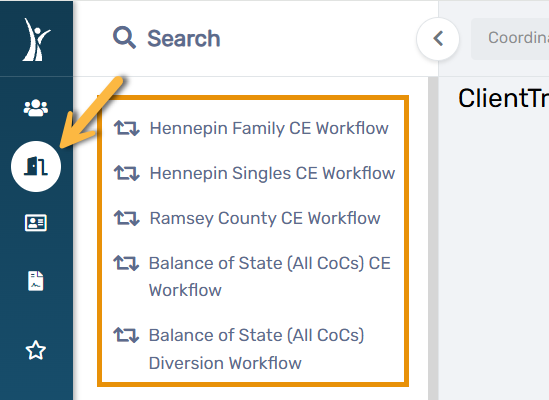The height and width of the screenshot is (400, 549).
Task: Open Ramsey County CE Workflow
Action: coord(265,218)
